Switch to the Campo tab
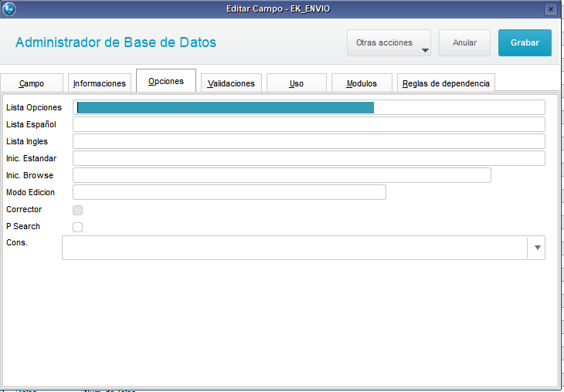 pos(32,83)
